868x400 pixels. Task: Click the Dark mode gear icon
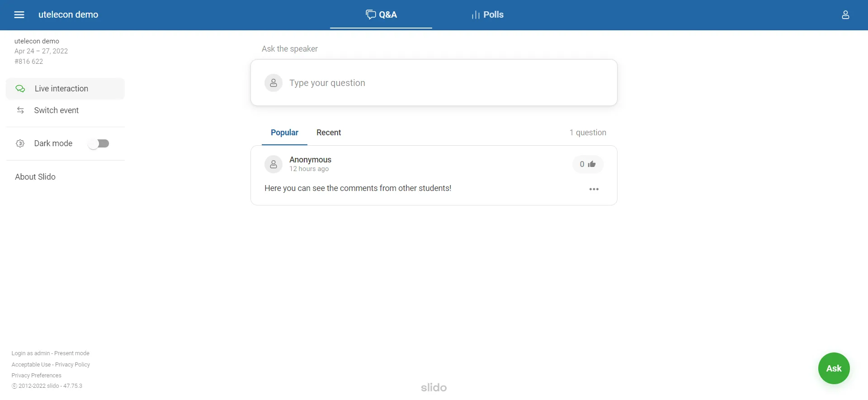pyautogui.click(x=20, y=143)
